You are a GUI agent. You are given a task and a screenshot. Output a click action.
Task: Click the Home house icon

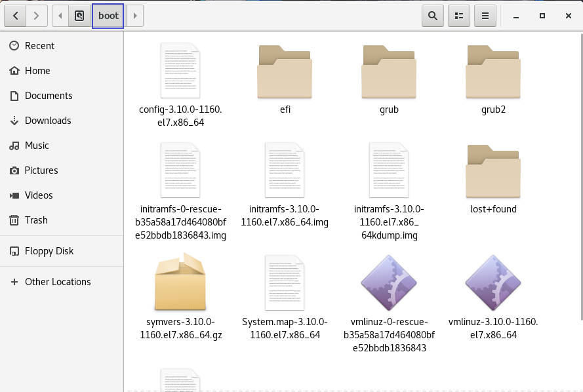click(14, 71)
